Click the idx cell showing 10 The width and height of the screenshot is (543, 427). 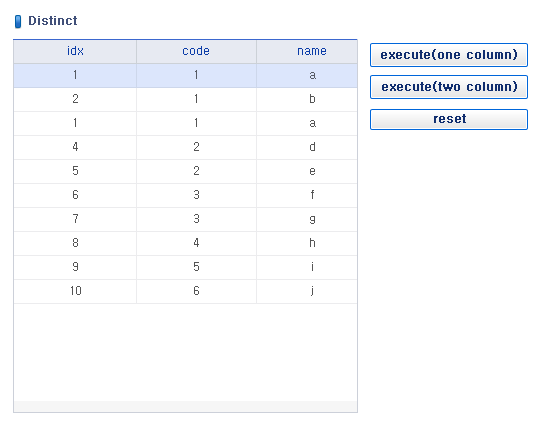tap(75, 291)
